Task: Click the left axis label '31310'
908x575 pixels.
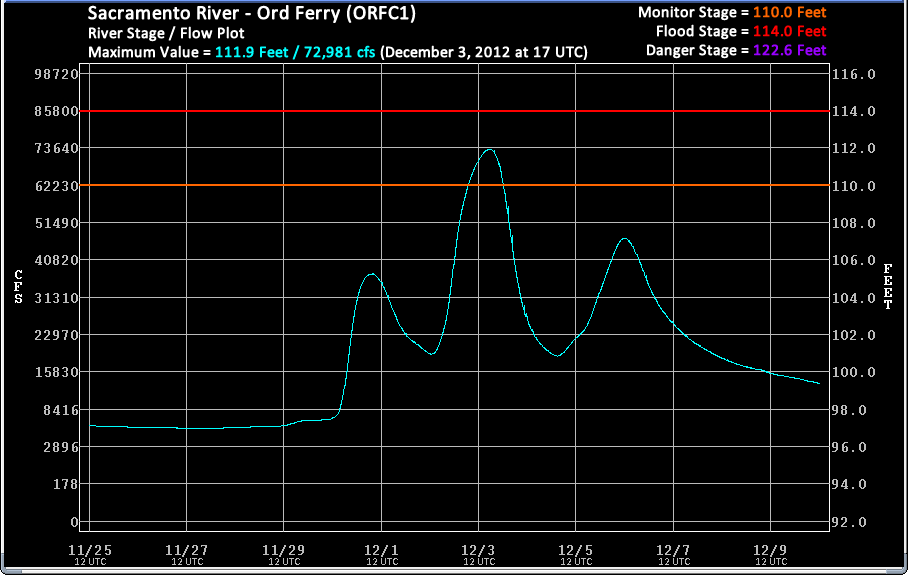Action: 56,298
